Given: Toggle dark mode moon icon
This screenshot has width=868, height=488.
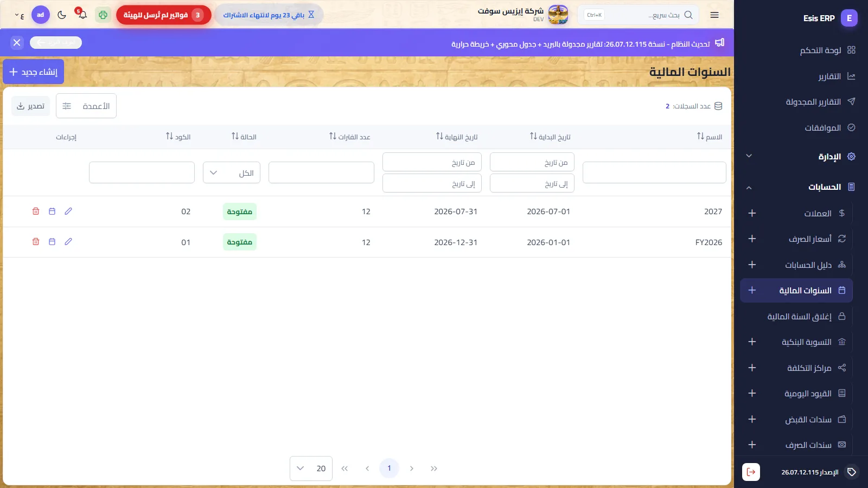Looking at the screenshot, I should pyautogui.click(x=62, y=15).
